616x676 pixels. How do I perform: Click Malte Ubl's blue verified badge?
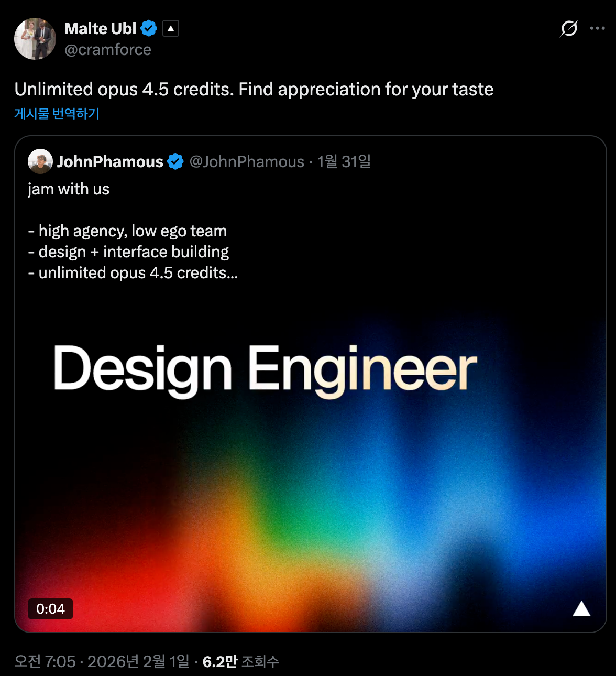149,28
